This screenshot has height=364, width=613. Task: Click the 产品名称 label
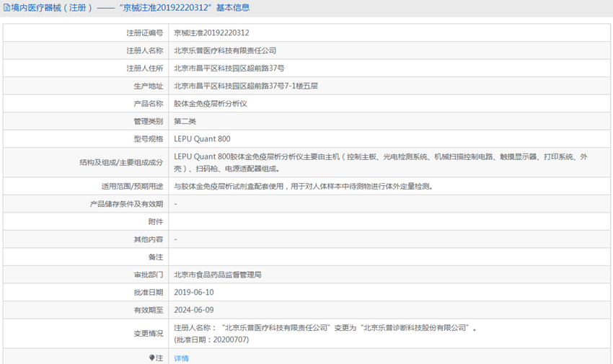point(148,104)
